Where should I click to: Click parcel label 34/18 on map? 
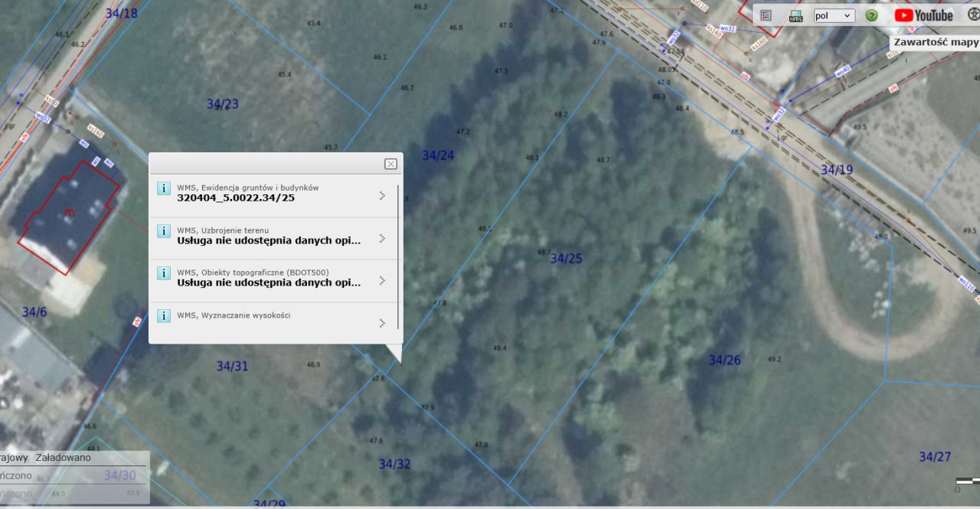click(x=122, y=13)
